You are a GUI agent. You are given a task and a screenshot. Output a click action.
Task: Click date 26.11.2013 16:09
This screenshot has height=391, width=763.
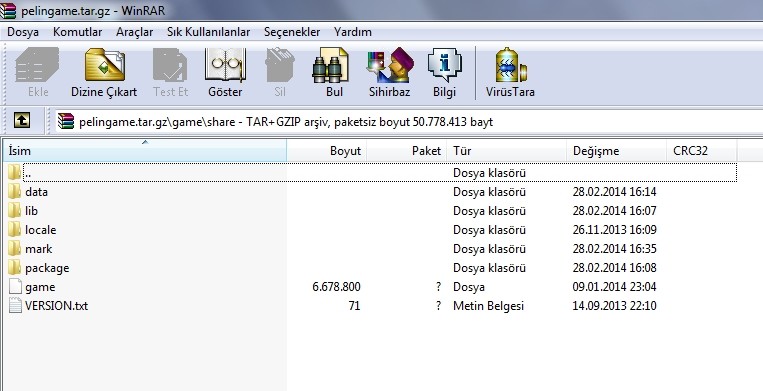coord(614,230)
